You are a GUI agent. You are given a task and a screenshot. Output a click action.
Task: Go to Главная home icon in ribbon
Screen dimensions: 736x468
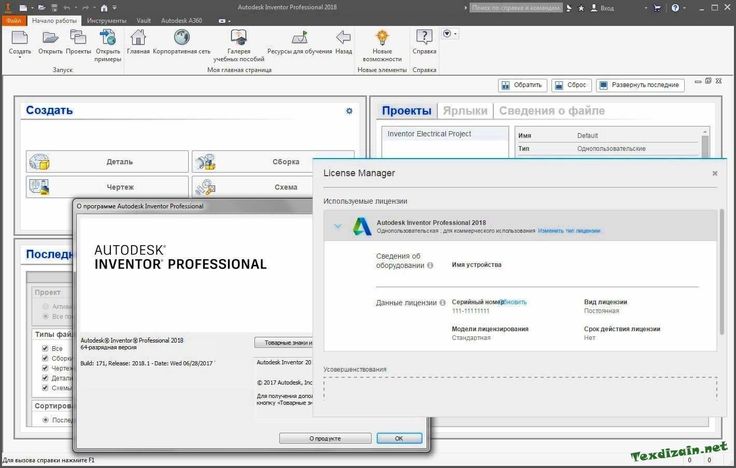pyautogui.click(x=138, y=38)
